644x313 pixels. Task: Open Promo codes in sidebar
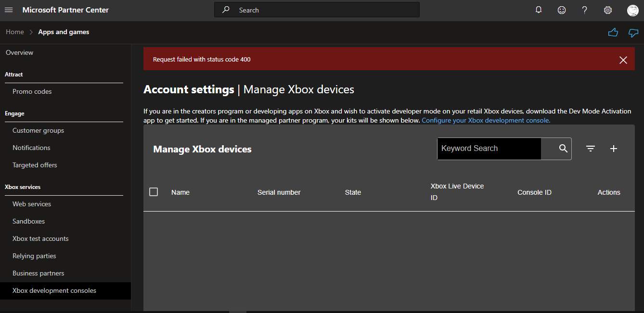(32, 91)
